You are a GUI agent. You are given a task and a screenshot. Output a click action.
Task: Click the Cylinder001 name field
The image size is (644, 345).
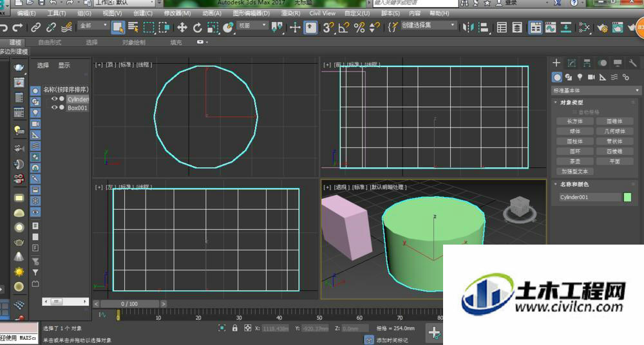(589, 197)
